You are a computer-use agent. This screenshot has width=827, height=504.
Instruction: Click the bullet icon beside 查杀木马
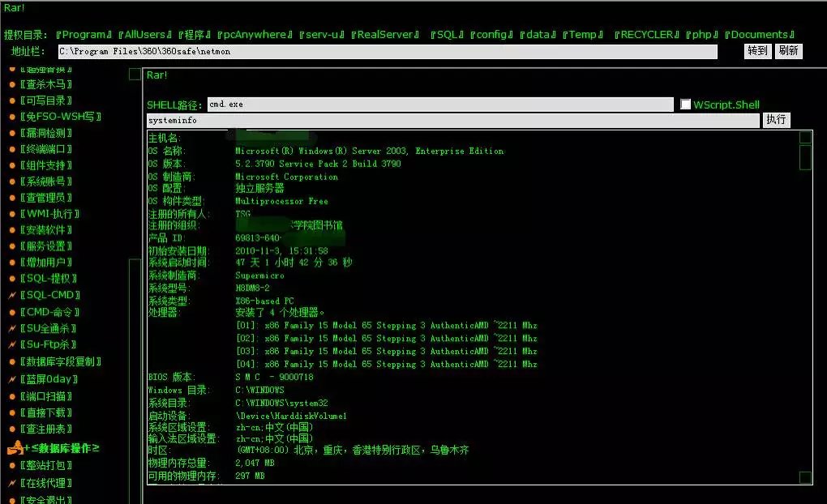[x=12, y=84]
